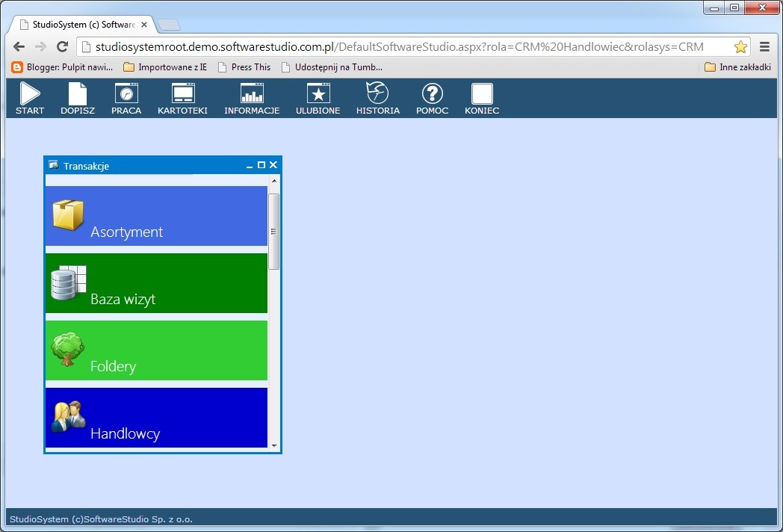The image size is (783, 532).
Task: Open ULUBIONE star icon
Action: click(x=318, y=93)
